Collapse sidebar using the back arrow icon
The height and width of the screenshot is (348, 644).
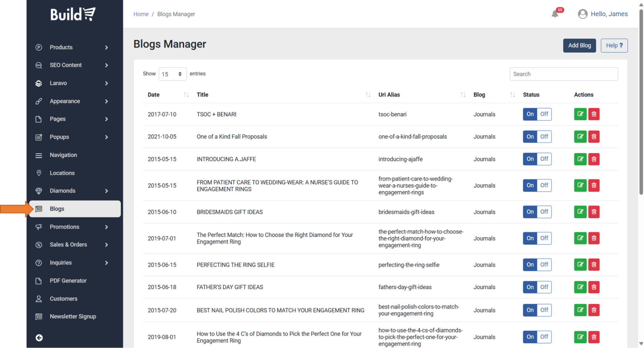coord(39,338)
